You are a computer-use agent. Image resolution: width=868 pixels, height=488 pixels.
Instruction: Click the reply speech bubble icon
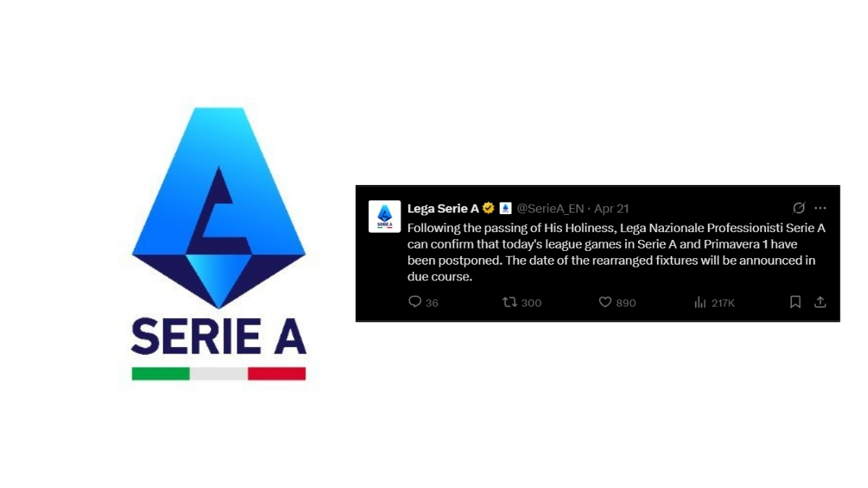[414, 301]
